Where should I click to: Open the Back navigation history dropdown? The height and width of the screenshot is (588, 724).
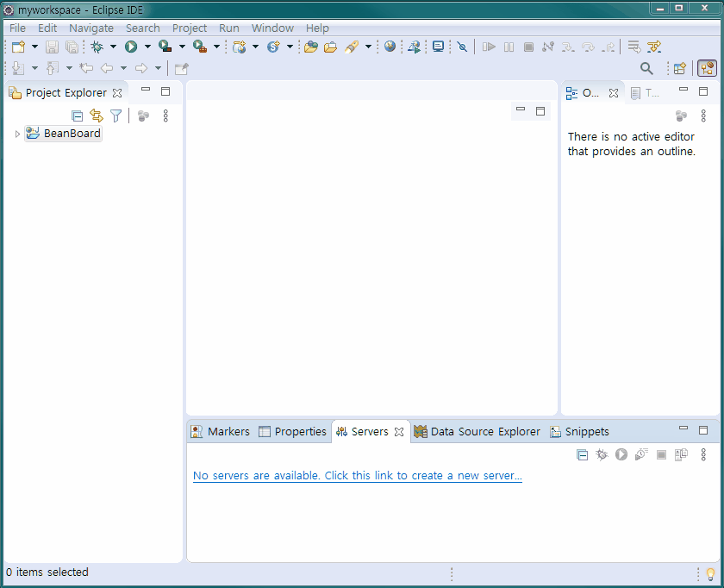(x=123, y=68)
